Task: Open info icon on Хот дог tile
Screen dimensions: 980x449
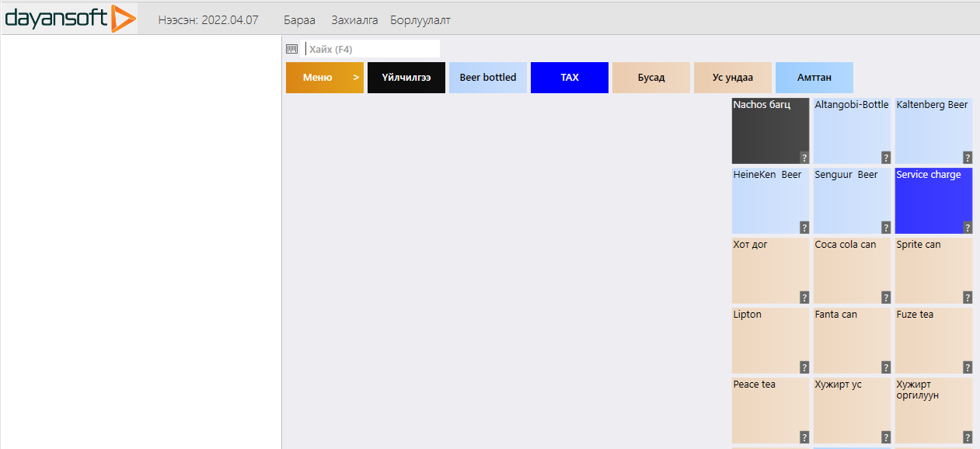Action: [x=804, y=298]
